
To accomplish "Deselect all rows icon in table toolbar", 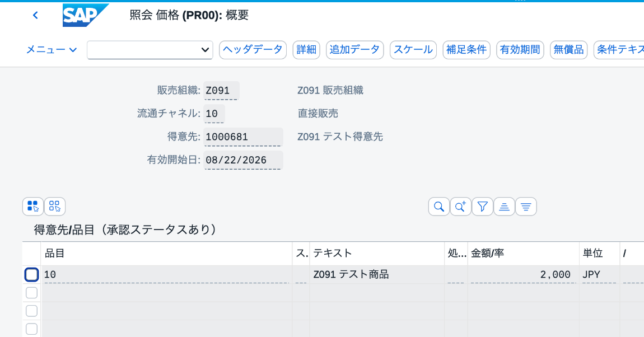I will tap(55, 207).
